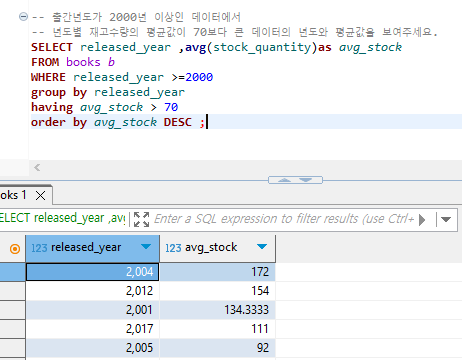This screenshot has width=462, height=360.
Task: Click the panel divider up arrow
Action: [284, 180]
